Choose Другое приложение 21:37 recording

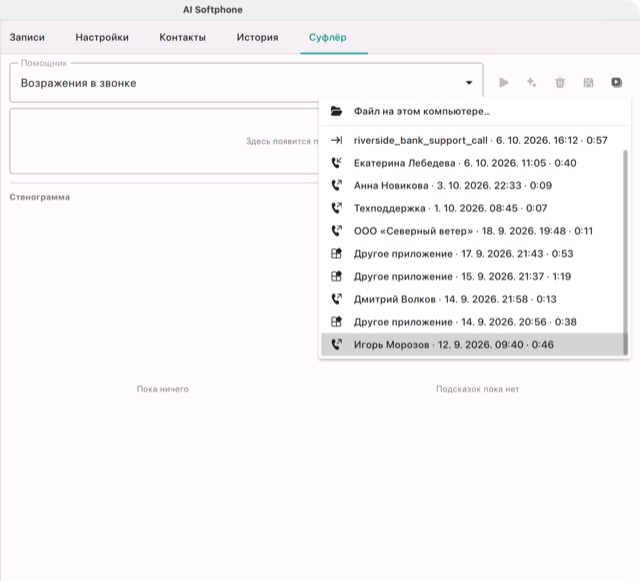pyautogui.click(x=472, y=276)
